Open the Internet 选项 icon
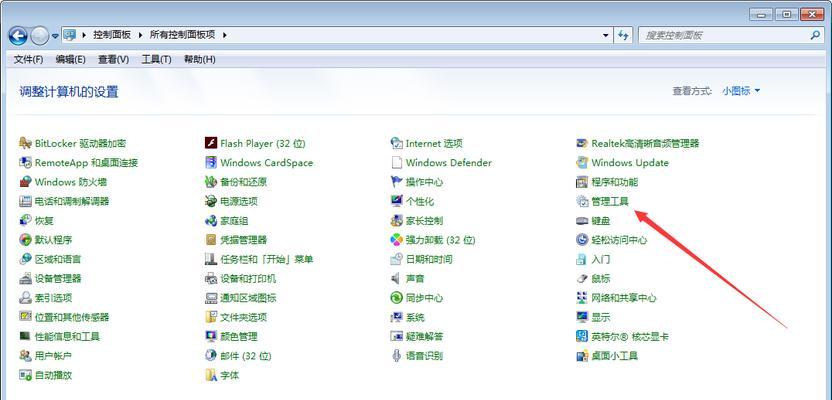 click(396, 143)
